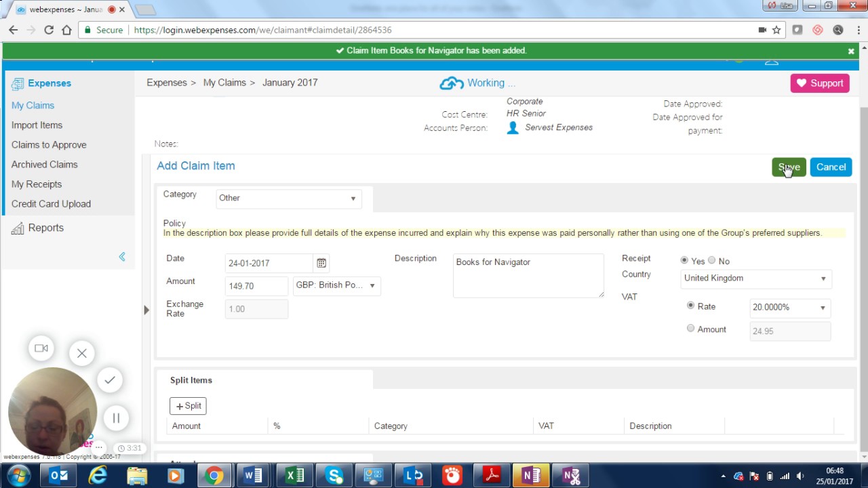868x488 pixels.
Task: Bookmark this page with the star
Action: (776, 30)
